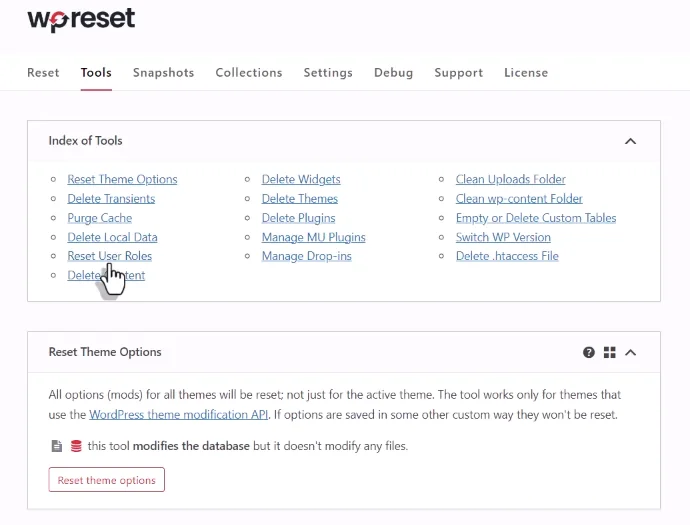The height and width of the screenshot is (525, 690).
Task: Open the Delete Themes link
Action: 300,198
